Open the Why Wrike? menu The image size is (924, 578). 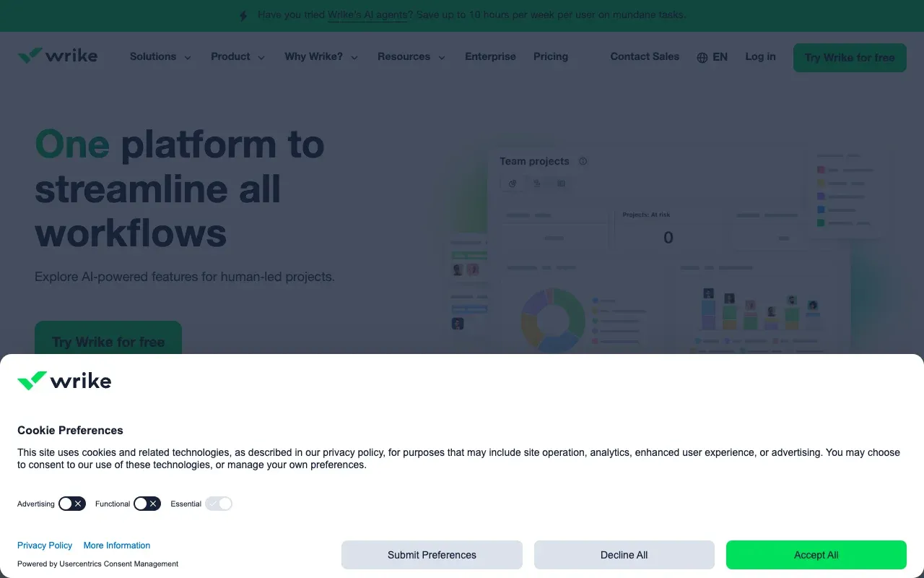tap(321, 56)
